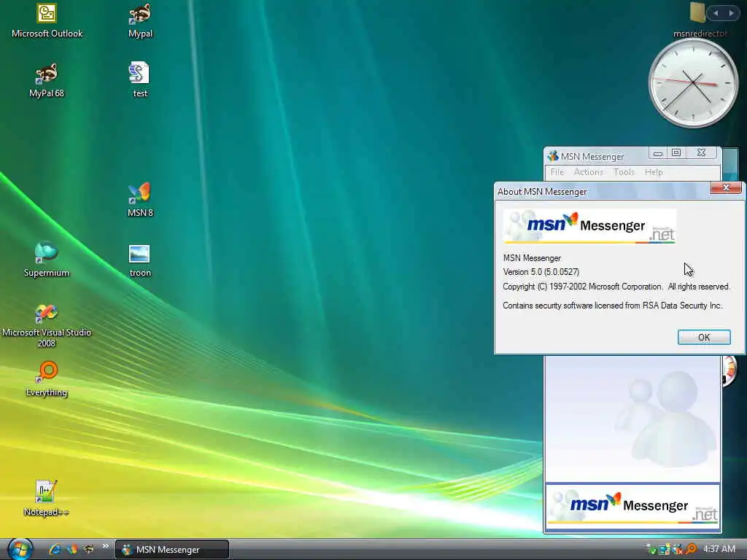The width and height of the screenshot is (747, 560).
Task: Click OK in About MSN Messenger dialog
Action: click(704, 337)
